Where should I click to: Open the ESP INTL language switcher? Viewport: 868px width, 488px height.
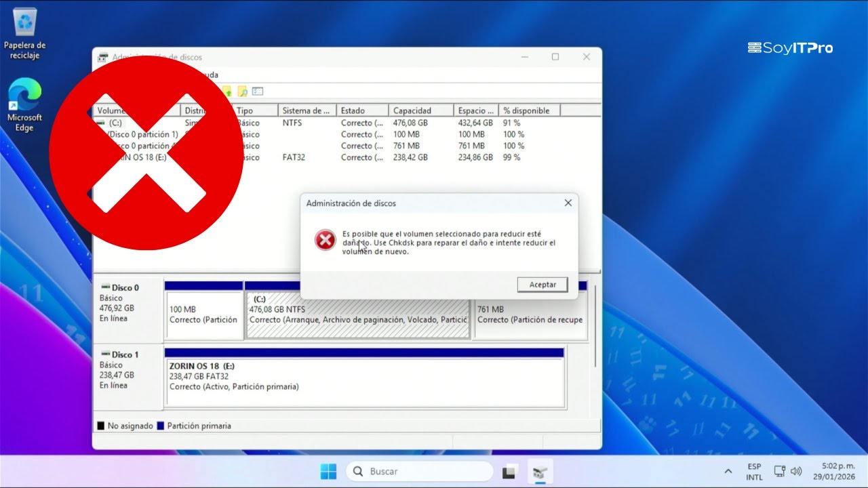754,472
